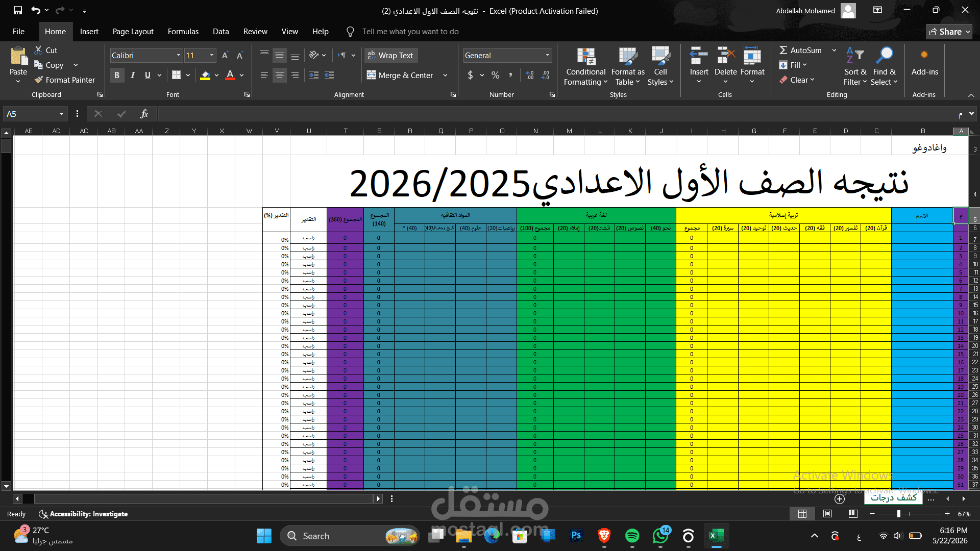
Task: Expand Merge & Center options arrow
Action: [445, 75]
